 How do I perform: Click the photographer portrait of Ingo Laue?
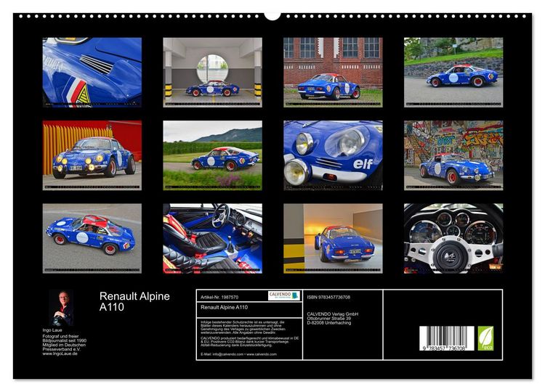[x=62, y=308]
